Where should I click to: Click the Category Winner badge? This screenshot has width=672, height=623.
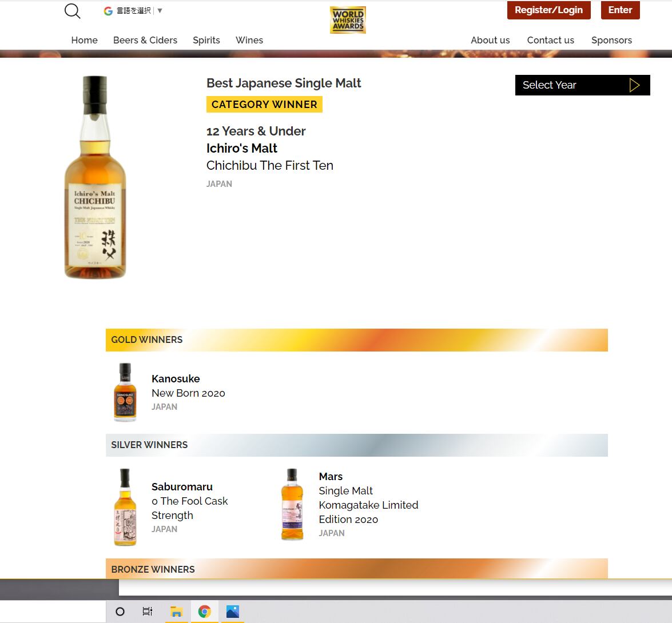point(264,105)
